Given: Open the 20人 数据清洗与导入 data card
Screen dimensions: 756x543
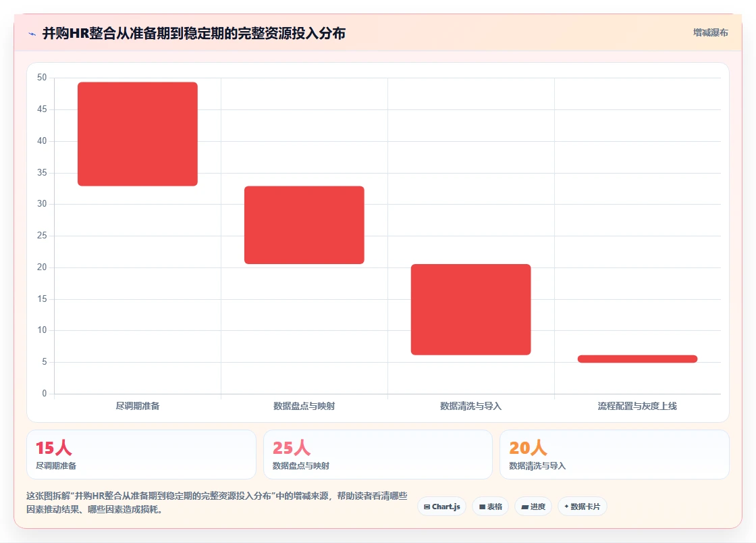Looking at the screenshot, I should click(614, 455).
